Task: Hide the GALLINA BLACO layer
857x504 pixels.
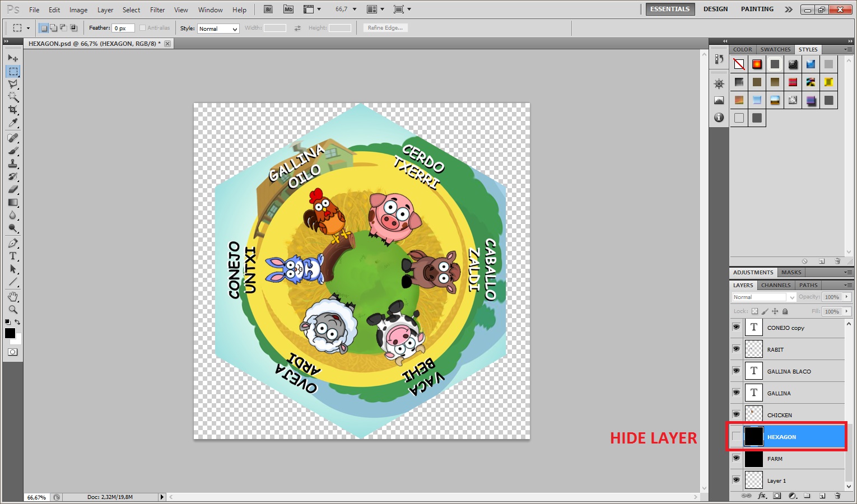Action: (736, 371)
